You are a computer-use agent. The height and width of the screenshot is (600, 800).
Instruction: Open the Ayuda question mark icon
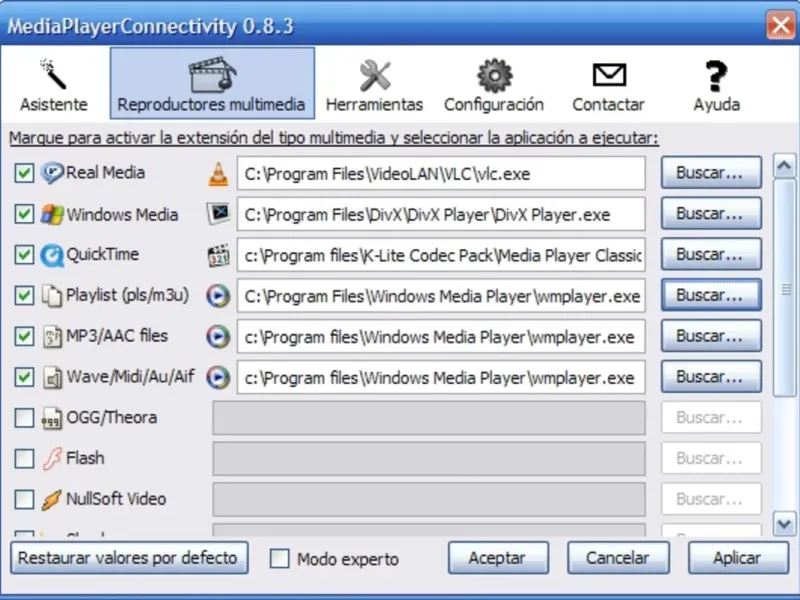click(716, 76)
